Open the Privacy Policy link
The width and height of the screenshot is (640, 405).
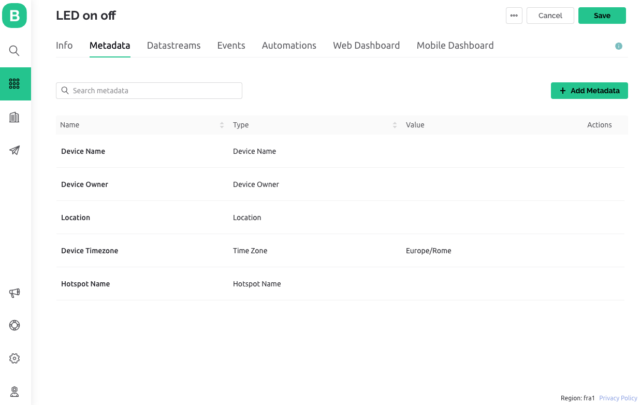618,398
